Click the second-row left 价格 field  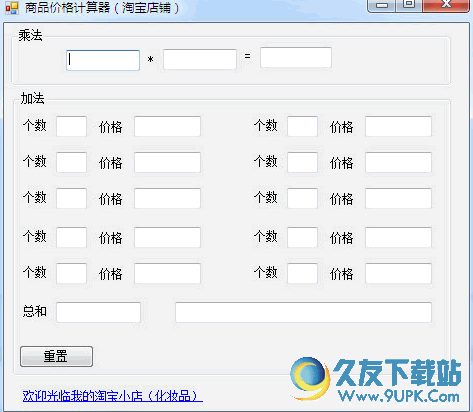[167, 162]
